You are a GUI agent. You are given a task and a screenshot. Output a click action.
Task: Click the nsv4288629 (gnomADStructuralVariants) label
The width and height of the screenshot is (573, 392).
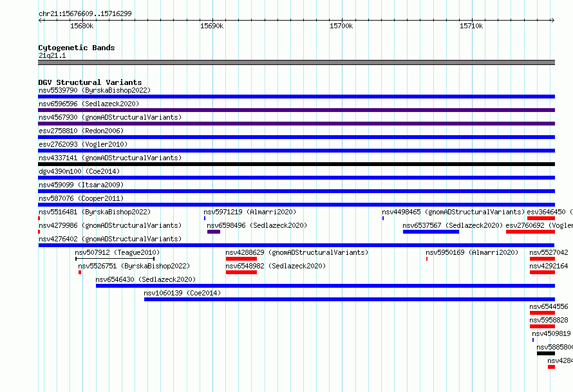click(297, 252)
